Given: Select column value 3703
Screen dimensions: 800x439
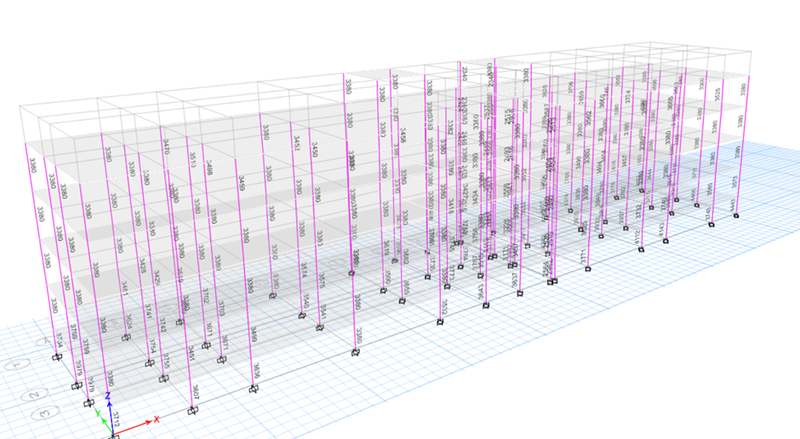Looking at the screenshot, I should [221, 308].
